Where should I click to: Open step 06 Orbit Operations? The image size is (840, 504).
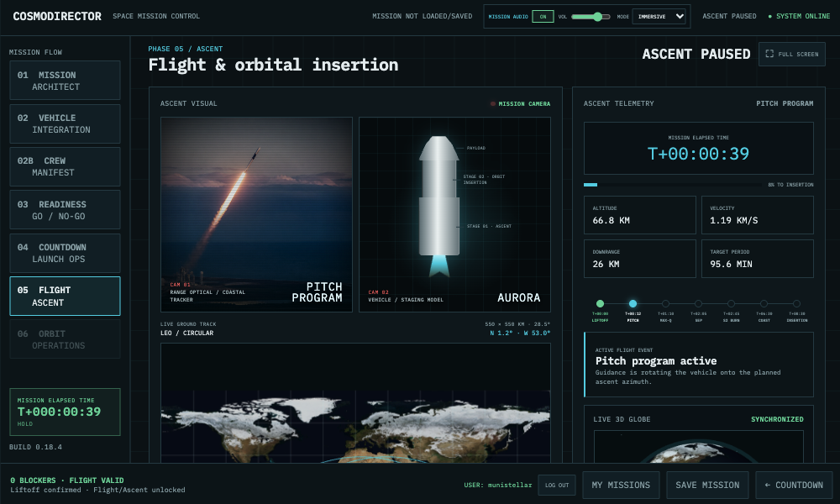pos(65,339)
